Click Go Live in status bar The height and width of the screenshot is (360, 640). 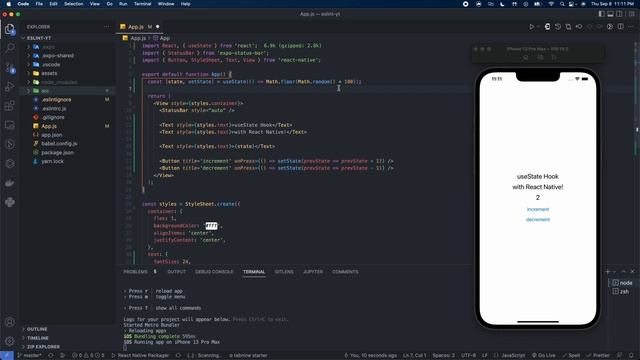[x=543, y=356]
